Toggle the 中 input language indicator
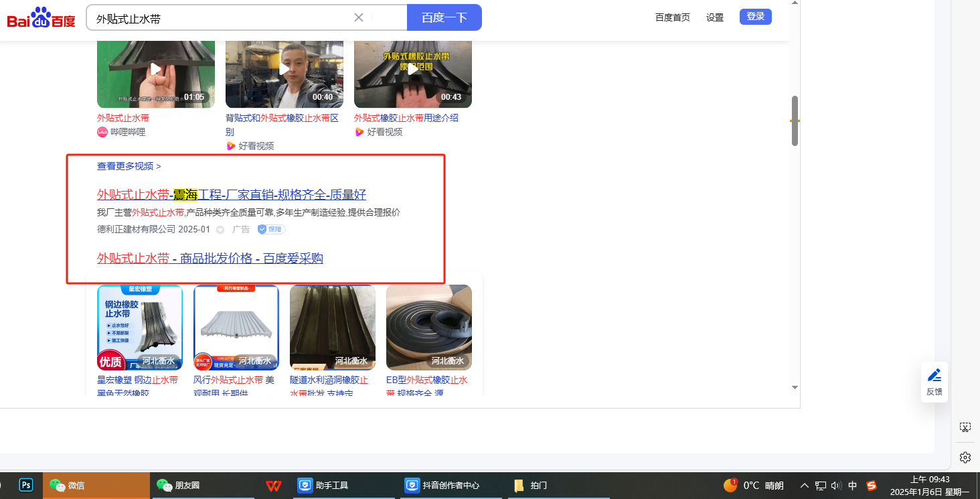Screen dimensions: 980x499 coord(852,486)
